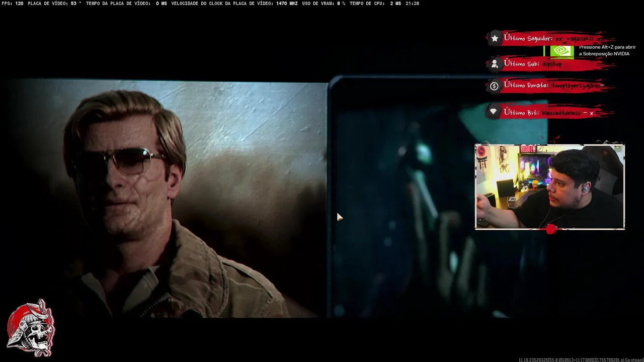644x362 pixels.
Task: Click the 'Último Sub: dipshop' label
Action: pyautogui.click(x=533, y=64)
